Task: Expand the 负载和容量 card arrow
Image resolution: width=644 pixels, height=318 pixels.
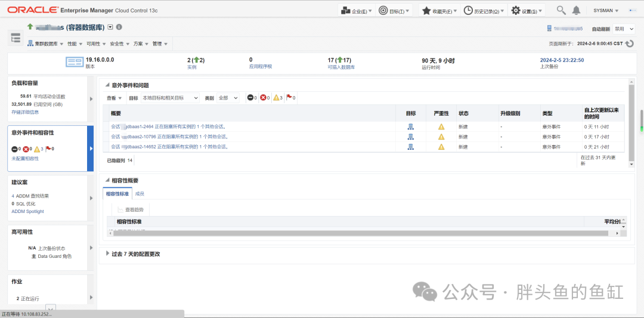Action: point(91,98)
